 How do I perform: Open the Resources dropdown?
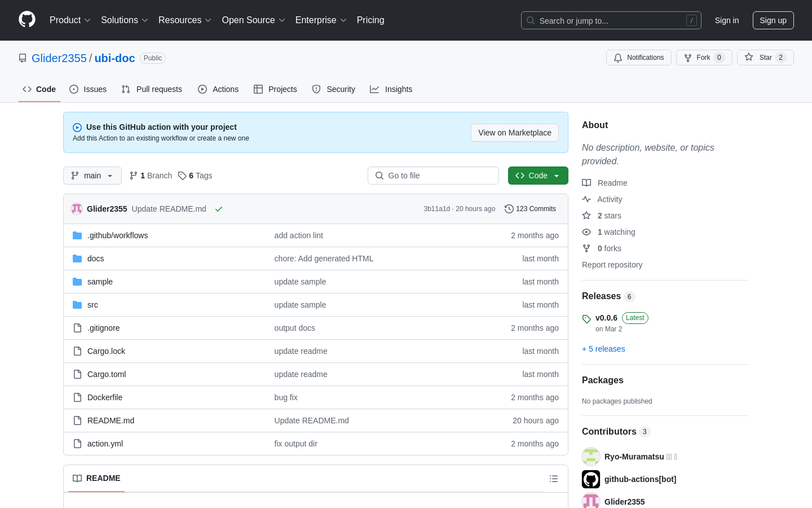[x=185, y=20]
